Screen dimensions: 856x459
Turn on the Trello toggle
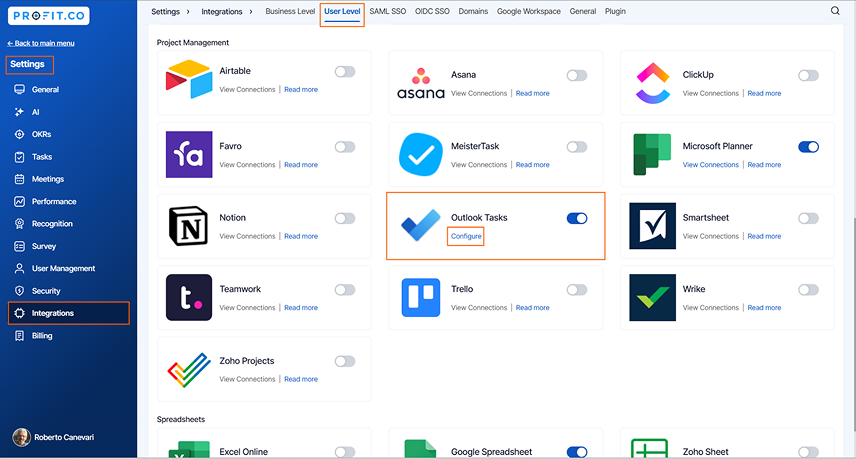point(577,290)
